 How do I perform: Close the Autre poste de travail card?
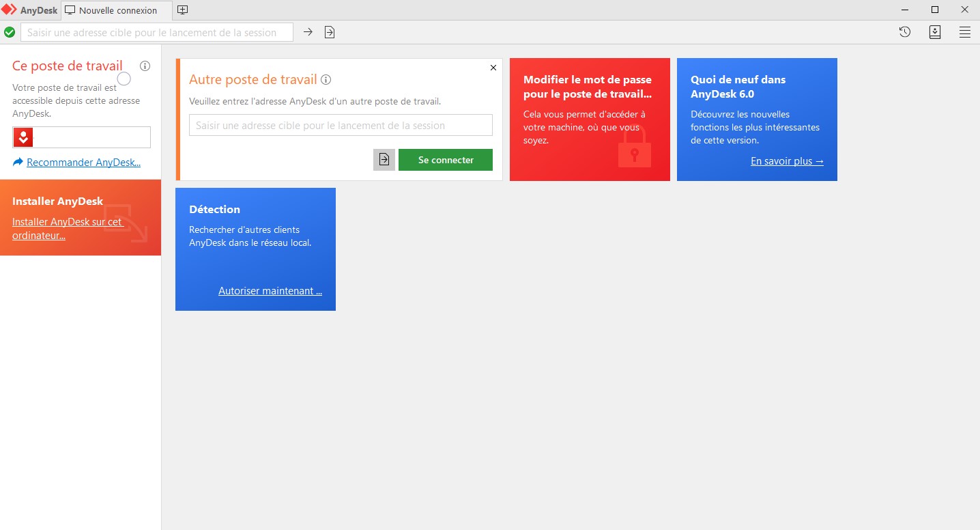493,68
